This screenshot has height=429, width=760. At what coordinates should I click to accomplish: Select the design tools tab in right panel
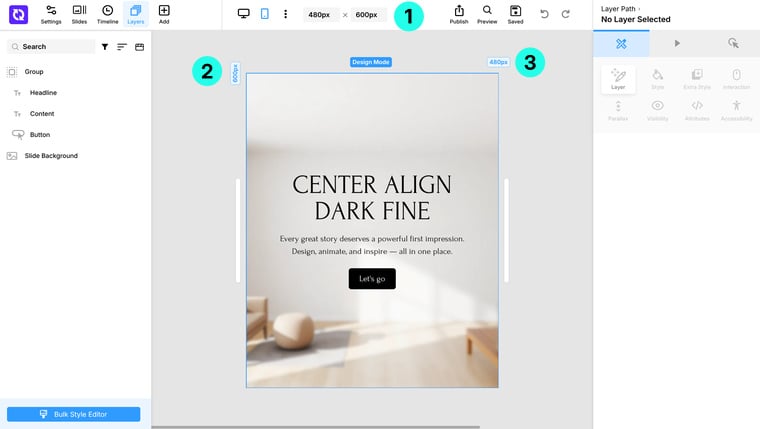pyautogui.click(x=621, y=44)
